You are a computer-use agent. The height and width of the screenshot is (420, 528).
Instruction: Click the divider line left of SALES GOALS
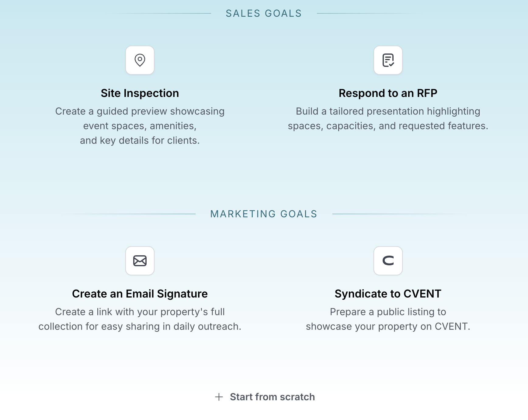(x=158, y=13)
